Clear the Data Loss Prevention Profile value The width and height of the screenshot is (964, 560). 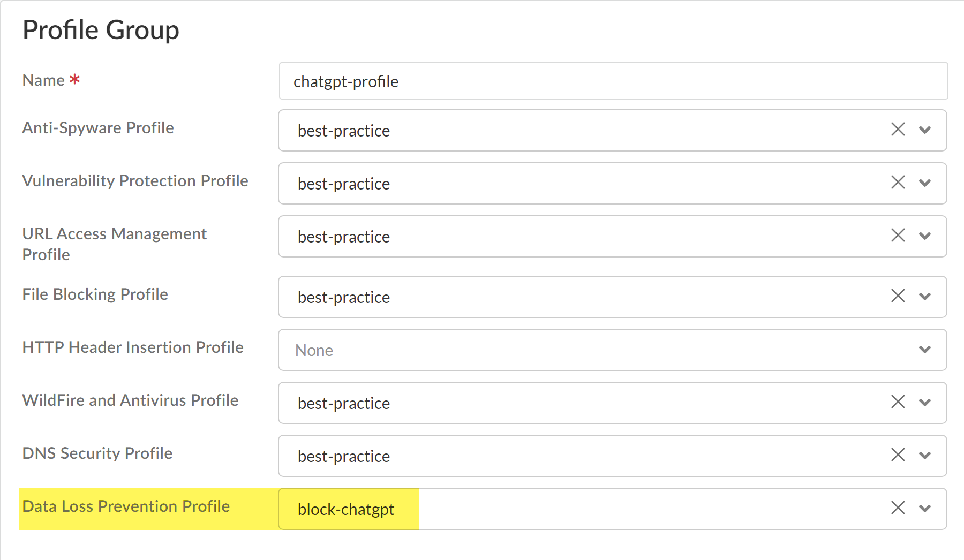click(x=898, y=508)
